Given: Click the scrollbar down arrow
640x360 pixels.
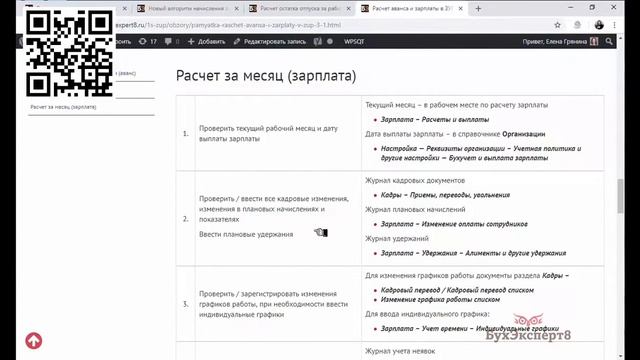Looking at the screenshot, I should tap(620, 356).
